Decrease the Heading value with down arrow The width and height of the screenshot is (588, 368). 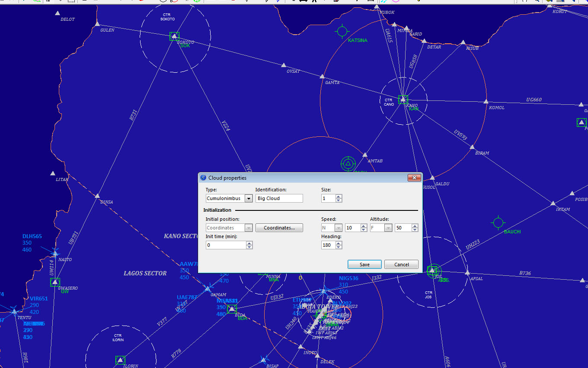339,247
